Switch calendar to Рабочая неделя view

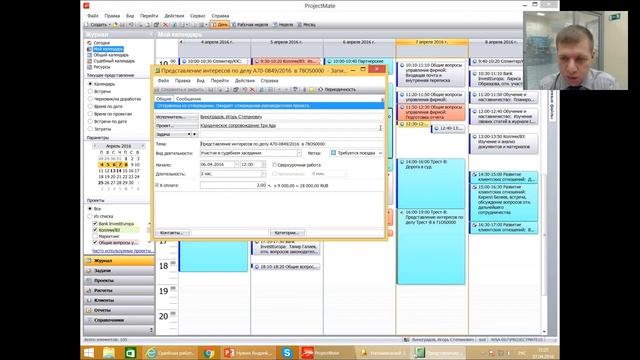250,25
